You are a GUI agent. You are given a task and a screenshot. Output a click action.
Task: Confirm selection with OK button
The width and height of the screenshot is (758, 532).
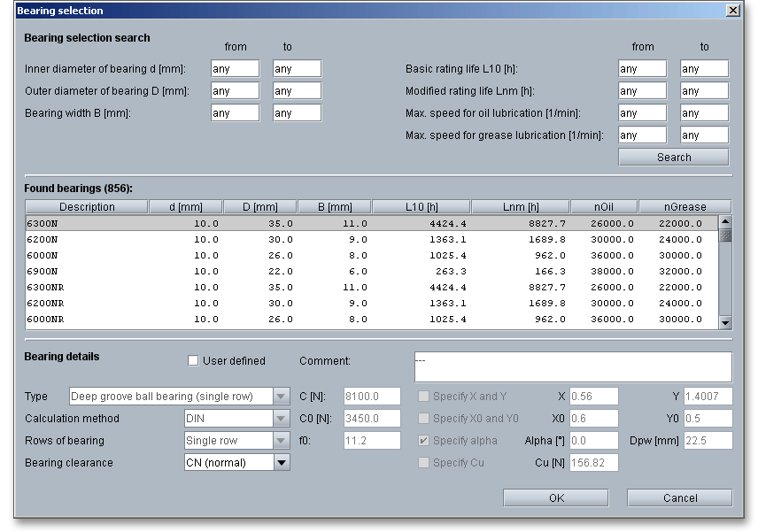point(556,498)
